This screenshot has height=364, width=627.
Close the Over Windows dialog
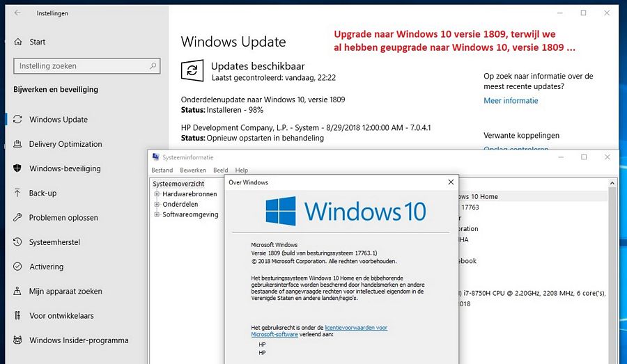[x=451, y=182]
